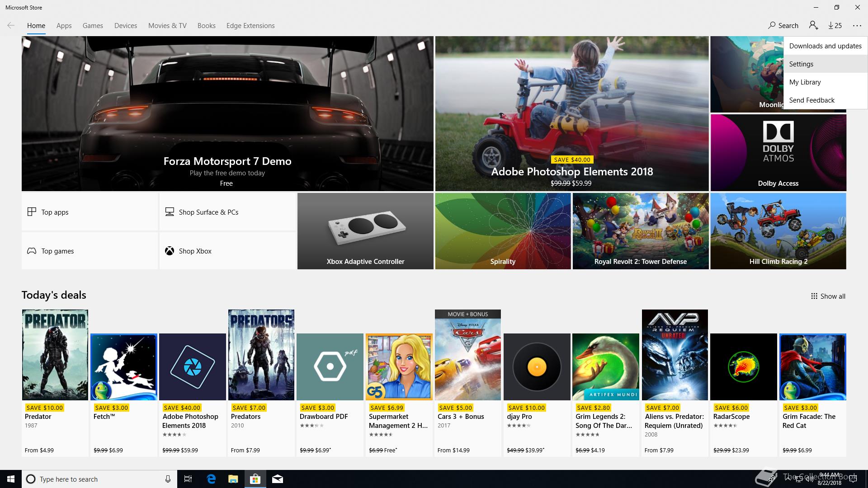Click the taskbar clock showing 8/22/2018
Image resolution: width=868 pixels, height=488 pixels.
[x=829, y=479]
